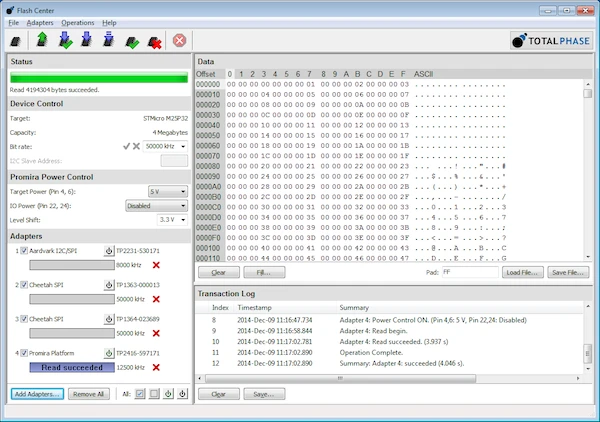Uncheck the adapter 2 Cheetah SPI checkbox
The width and height of the screenshot is (600, 422).
(x=24, y=285)
